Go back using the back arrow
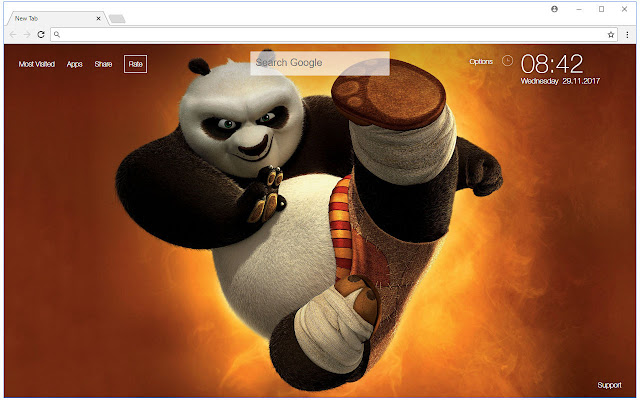Screen dimensions: 640x400 (13, 35)
